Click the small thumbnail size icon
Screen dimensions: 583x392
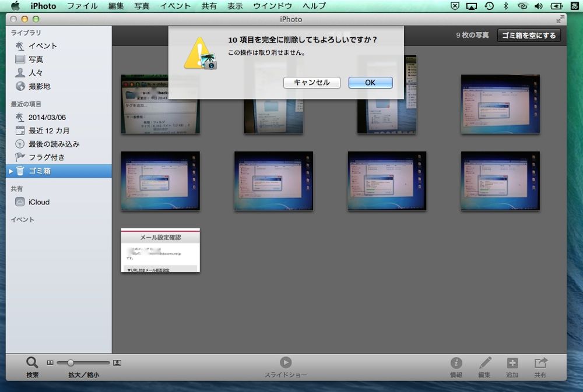pyautogui.click(x=50, y=363)
